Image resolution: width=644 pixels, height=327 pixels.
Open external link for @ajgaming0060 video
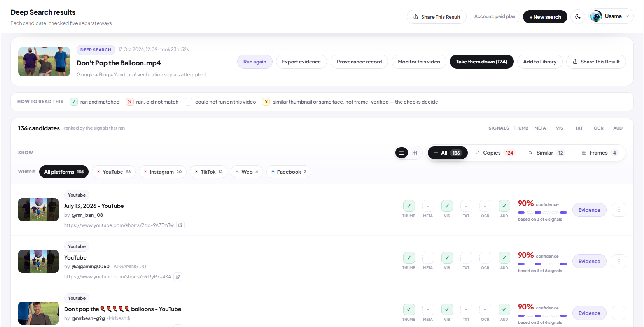pos(178,277)
